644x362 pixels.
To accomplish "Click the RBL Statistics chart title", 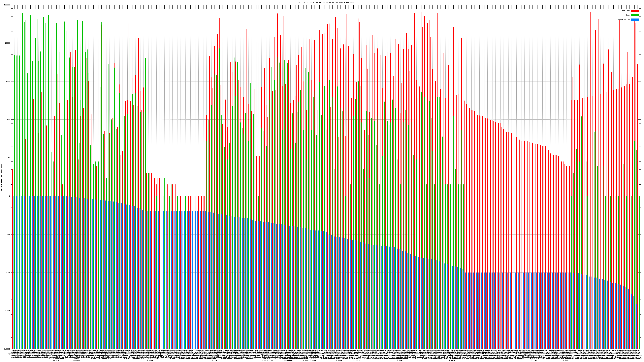I will pyautogui.click(x=325, y=2).
